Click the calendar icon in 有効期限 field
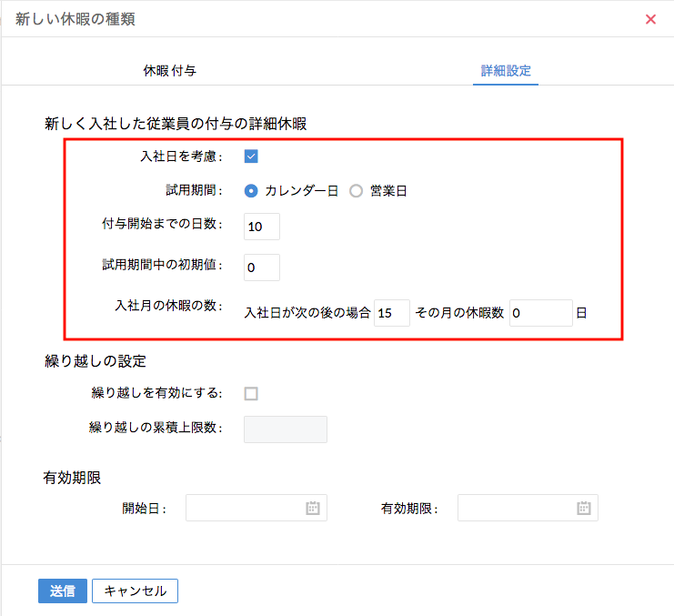The height and width of the screenshot is (616, 674). pyautogui.click(x=584, y=509)
